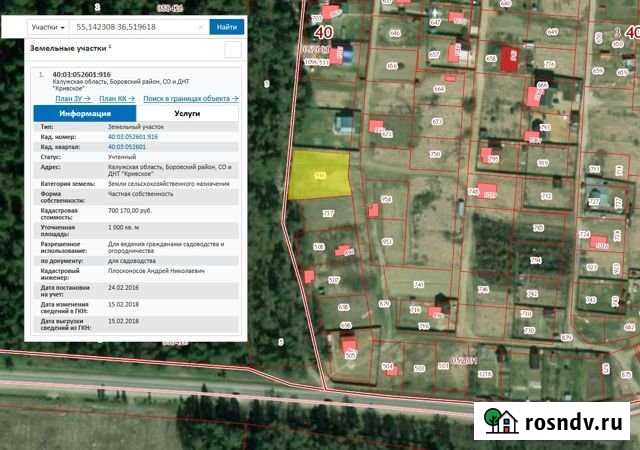The height and width of the screenshot is (450, 640).
Task: Click the highlighted yellow parcel on map
Action: pos(319,175)
